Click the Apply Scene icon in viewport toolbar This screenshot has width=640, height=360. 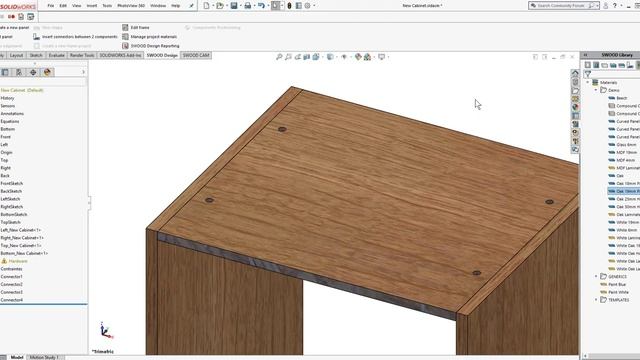(x=367, y=57)
